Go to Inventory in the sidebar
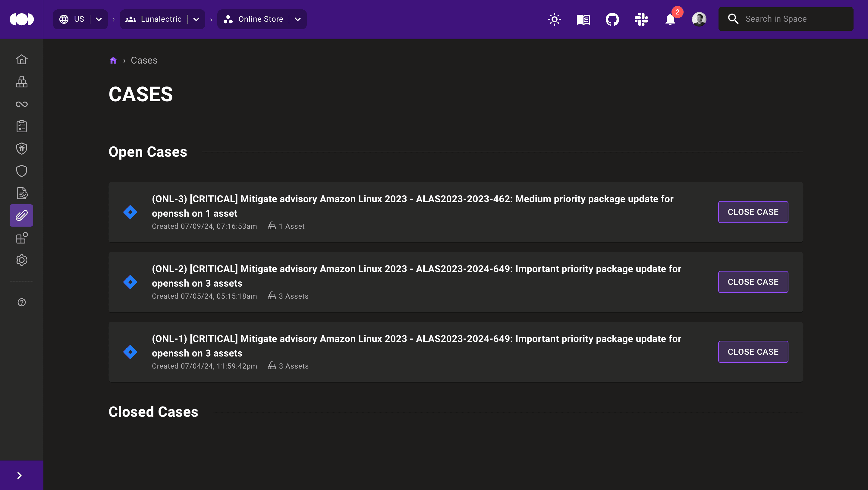The height and width of the screenshot is (490, 868). (22, 82)
